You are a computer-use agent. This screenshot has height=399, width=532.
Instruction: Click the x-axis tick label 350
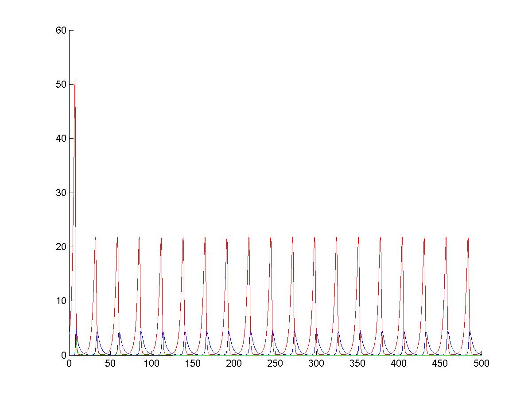coord(357,363)
